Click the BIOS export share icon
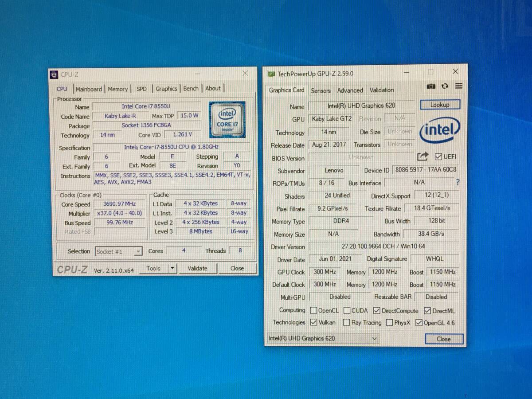 click(x=422, y=156)
